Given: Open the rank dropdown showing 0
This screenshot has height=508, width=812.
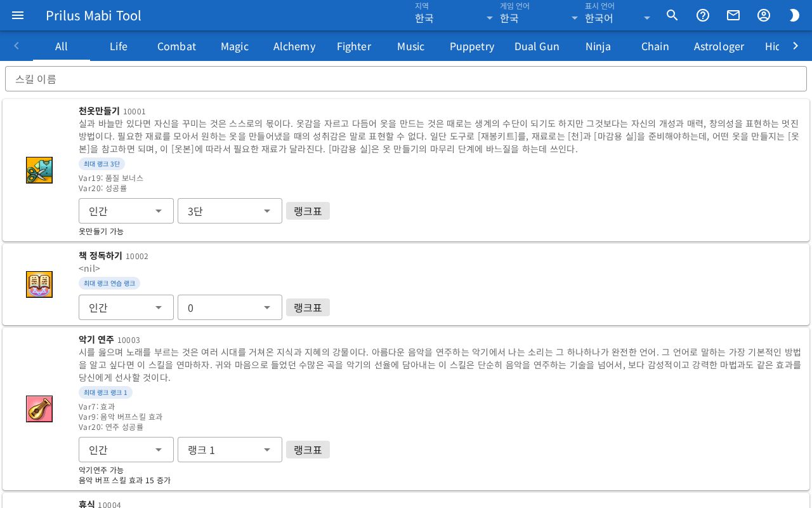Looking at the screenshot, I should click(230, 307).
